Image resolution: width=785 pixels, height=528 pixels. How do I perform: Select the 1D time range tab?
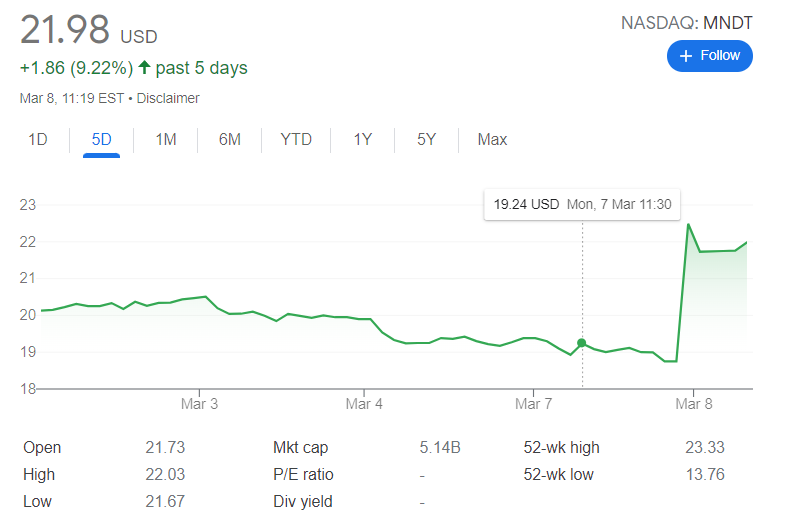click(37, 140)
